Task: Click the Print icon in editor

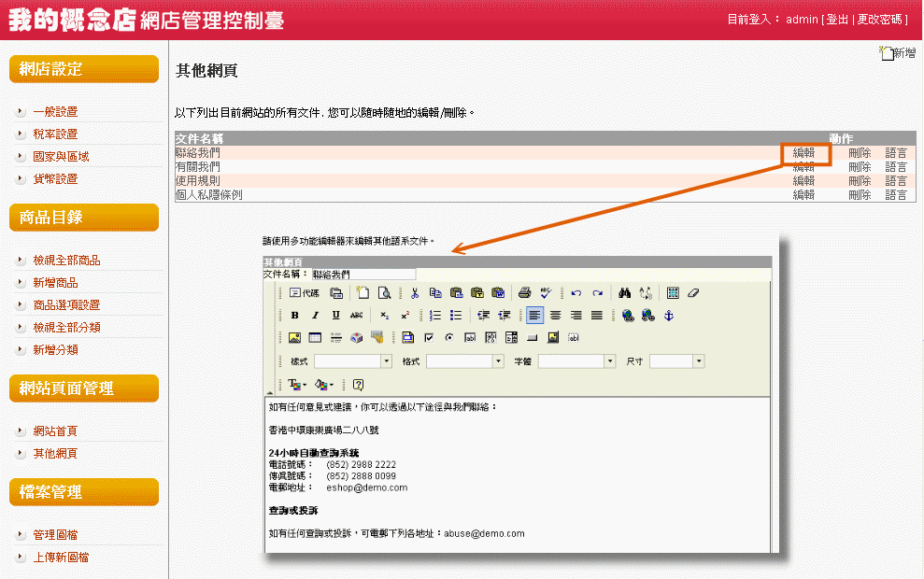Action: 525,293
